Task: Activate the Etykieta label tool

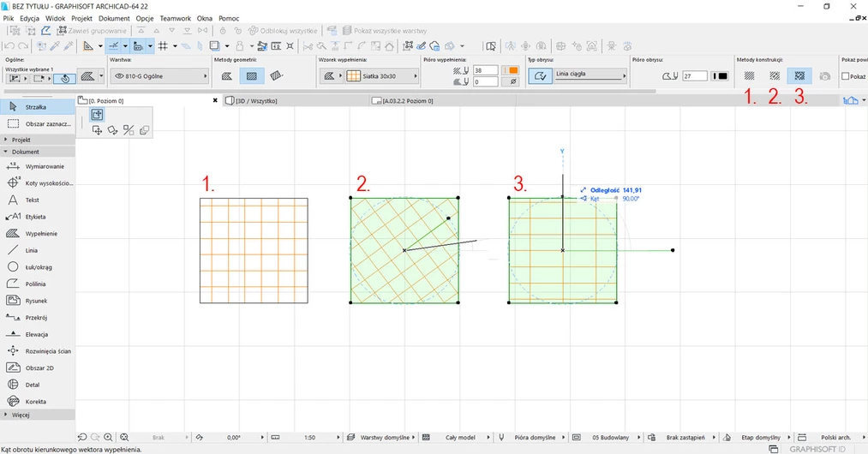Action: [38, 217]
